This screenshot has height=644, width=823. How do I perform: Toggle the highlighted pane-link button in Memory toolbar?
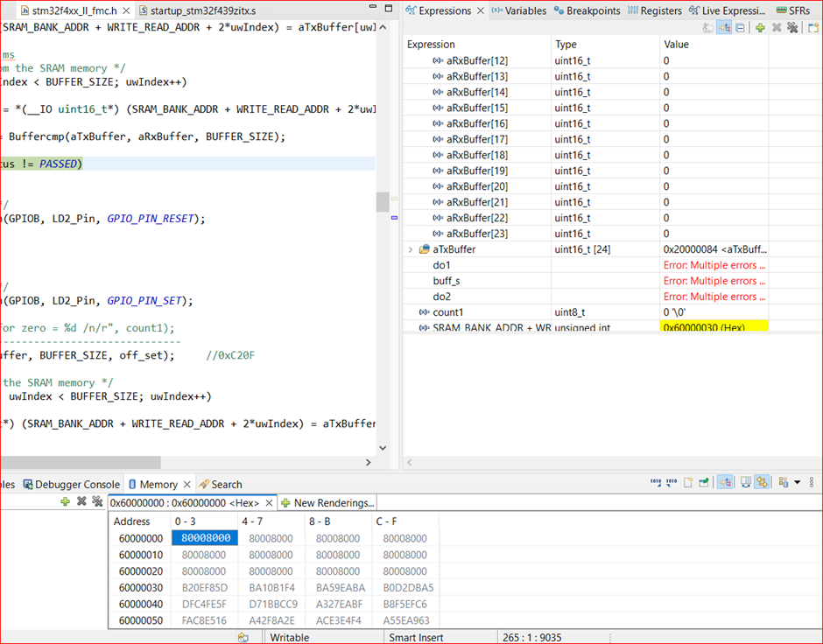(x=762, y=482)
